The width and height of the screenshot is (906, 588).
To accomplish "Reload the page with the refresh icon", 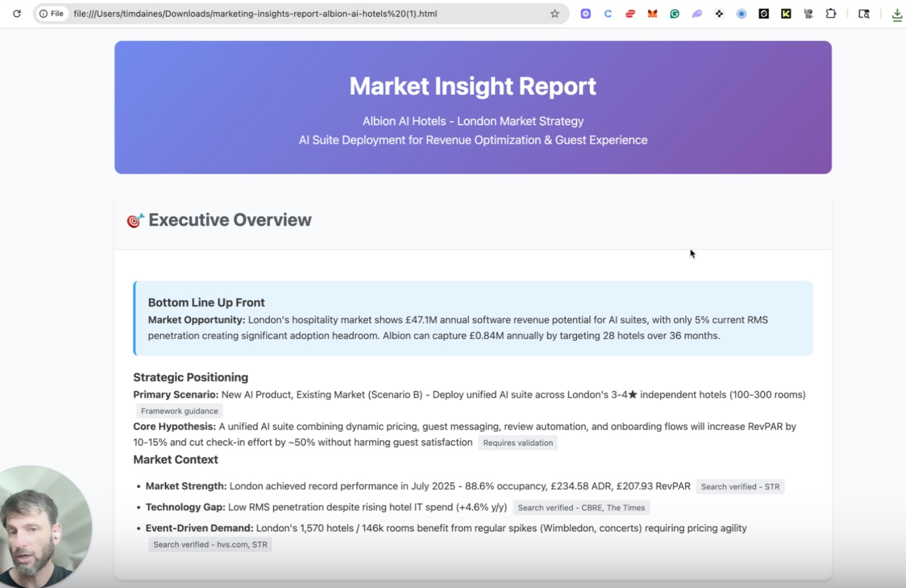I will coord(17,14).
